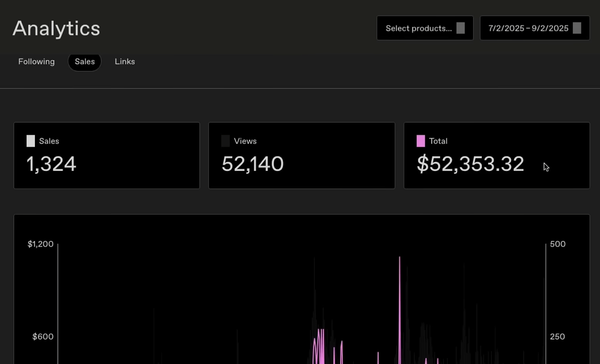Toggle the white Sales legend swatch

click(30, 141)
